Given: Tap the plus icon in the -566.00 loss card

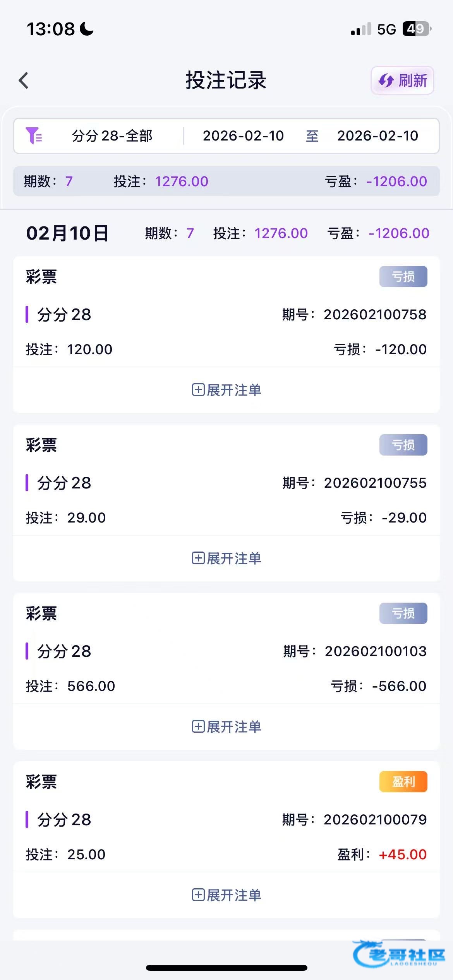Looking at the screenshot, I should [x=198, y=726].
